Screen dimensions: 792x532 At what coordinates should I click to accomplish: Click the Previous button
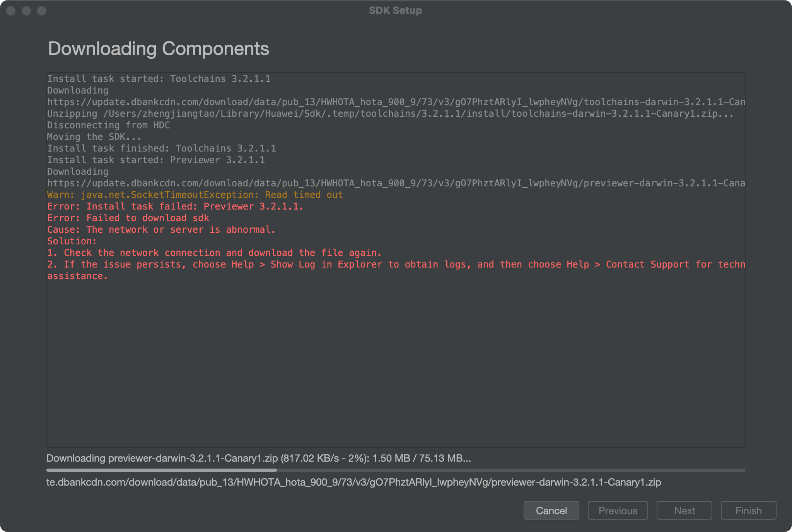coord(618,510)
